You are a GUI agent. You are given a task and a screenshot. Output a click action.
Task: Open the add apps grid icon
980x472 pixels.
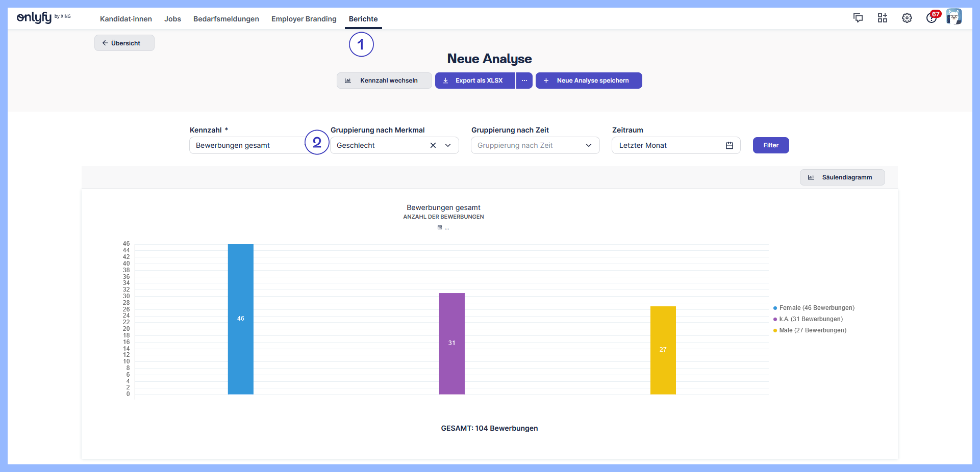pyautogui.click(x=883, y=18)
